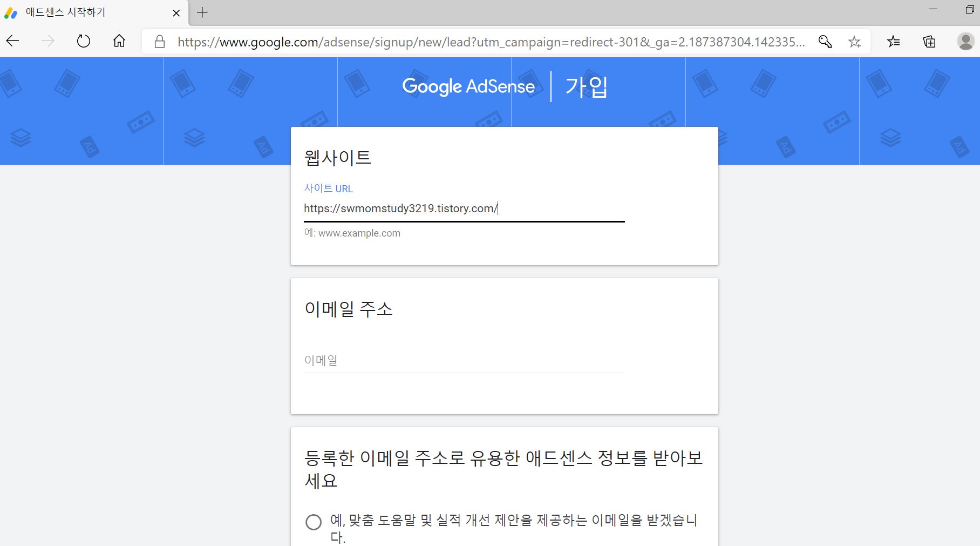Image resolution: width=980 pixels, height=546 pixels.
Task: Click the 예: www.example.com hint text
Action: (x=352, y=233)
